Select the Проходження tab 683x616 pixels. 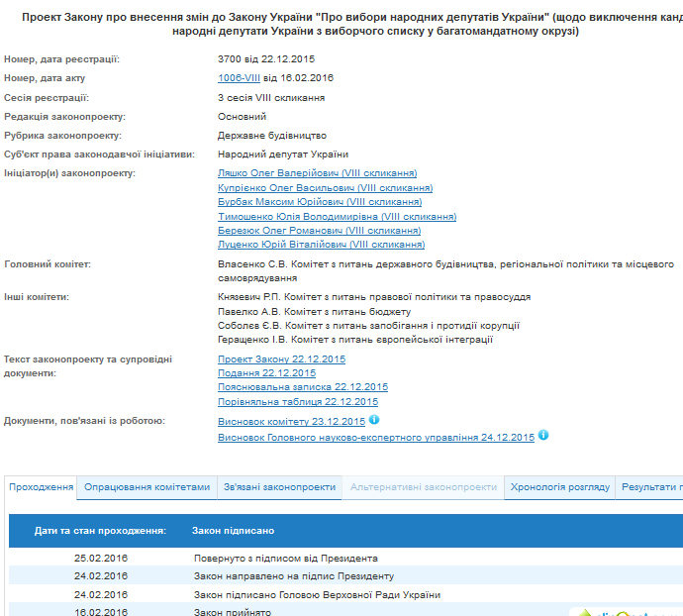point(41,487)
